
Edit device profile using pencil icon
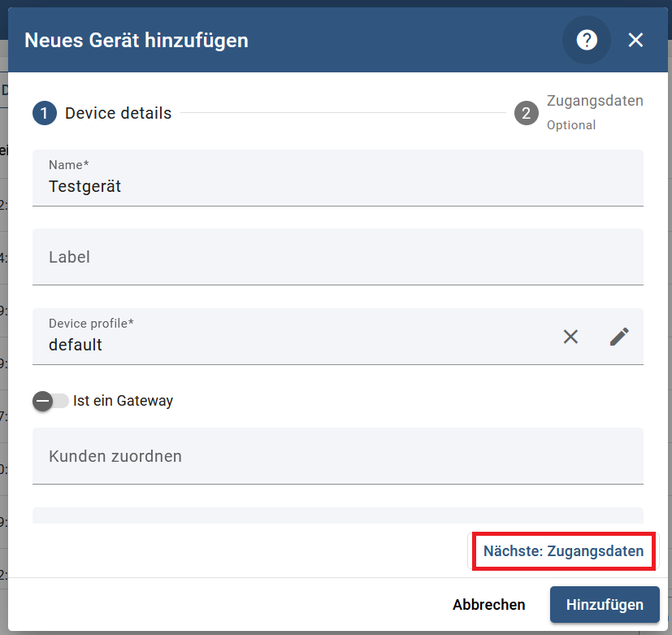[x=619, y=337]
